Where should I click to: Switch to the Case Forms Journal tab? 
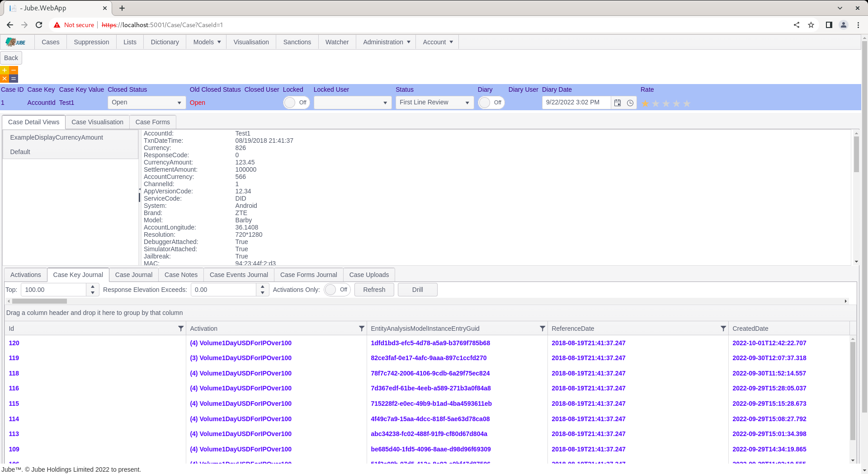tap(309, 275)
